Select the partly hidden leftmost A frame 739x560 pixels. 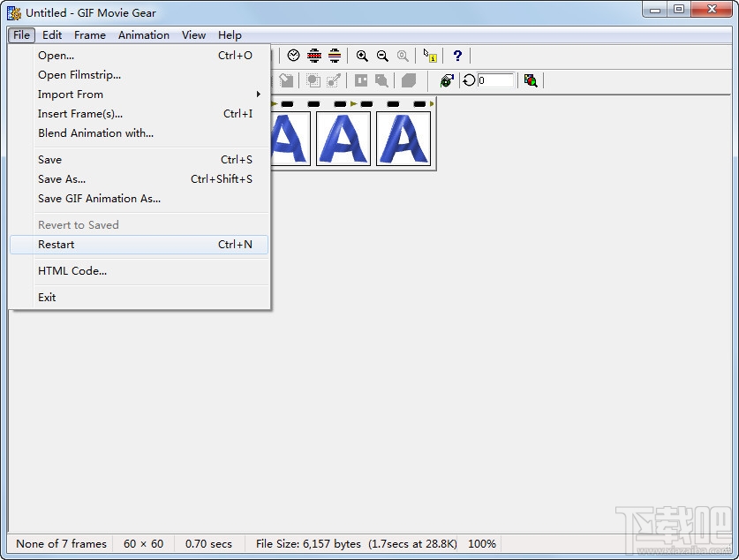click(x=290, y=139)
